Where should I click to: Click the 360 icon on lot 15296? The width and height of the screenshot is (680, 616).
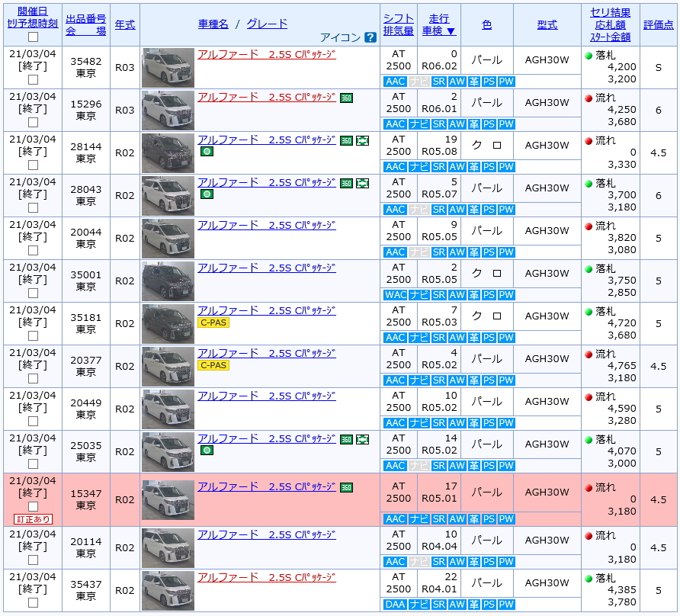point(346,98)
